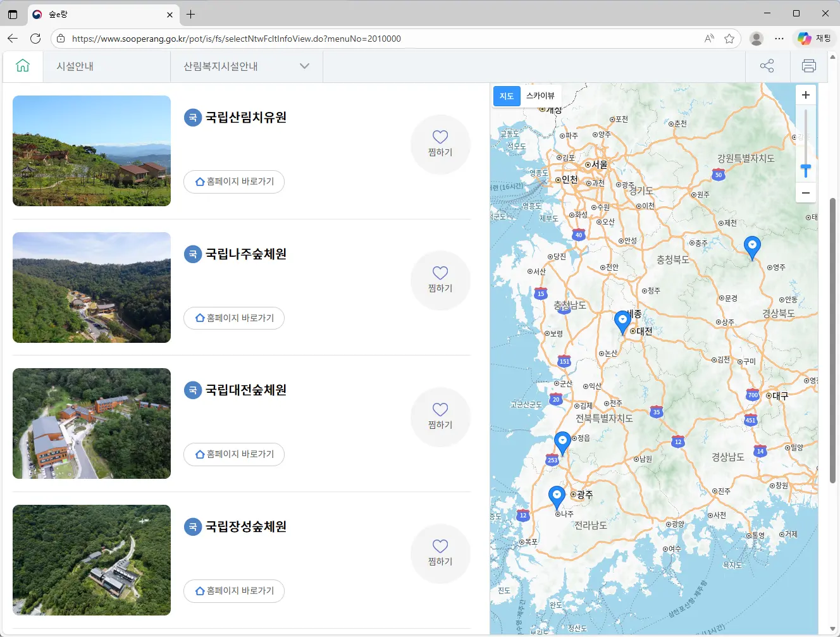Click the home icon in the site navigation
This screenshot has height=637, width=840.
[x=23, y=66]
